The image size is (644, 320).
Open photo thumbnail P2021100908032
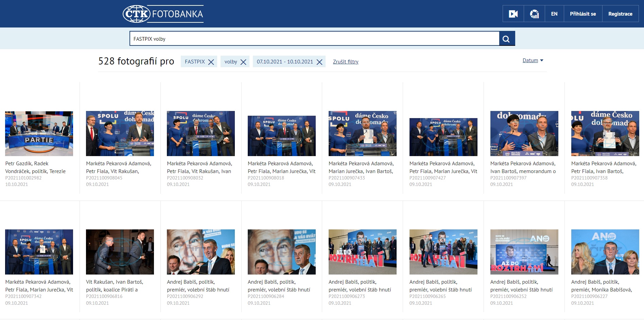point(201,133)
